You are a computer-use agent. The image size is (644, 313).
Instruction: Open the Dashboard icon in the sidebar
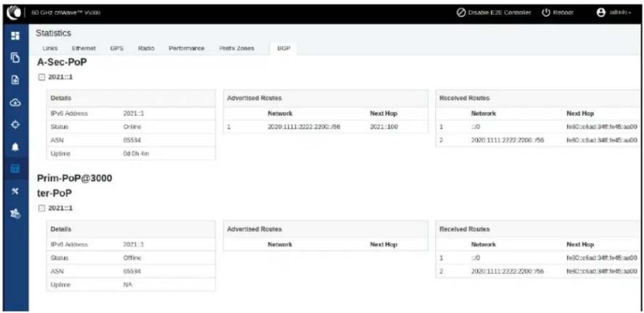click(14, 37)
